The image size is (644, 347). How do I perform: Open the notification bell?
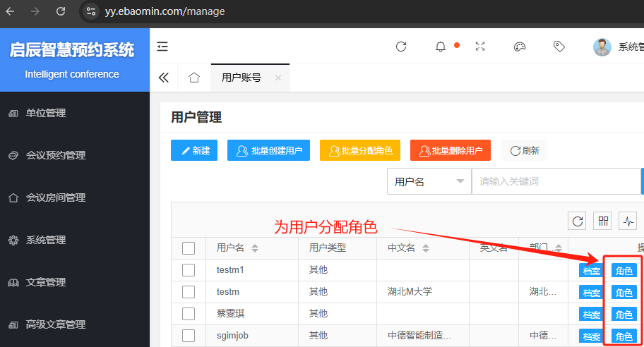coord(441,47)
